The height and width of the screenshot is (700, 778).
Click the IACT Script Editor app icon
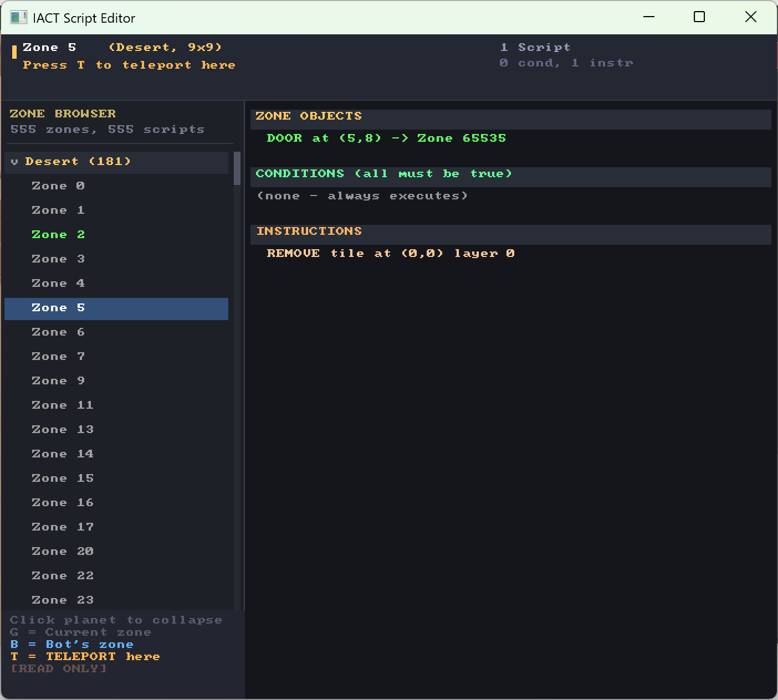pyautogui.click(x=18, y=18)
